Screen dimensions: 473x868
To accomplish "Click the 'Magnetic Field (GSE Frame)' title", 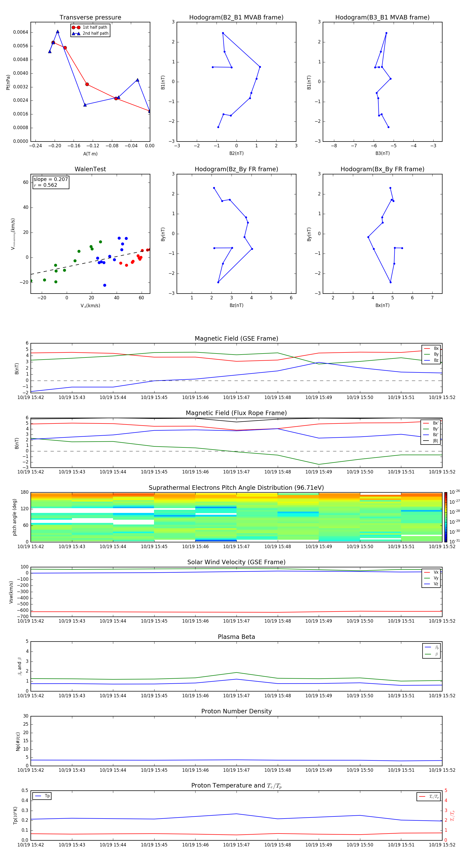I will (236, 339).
